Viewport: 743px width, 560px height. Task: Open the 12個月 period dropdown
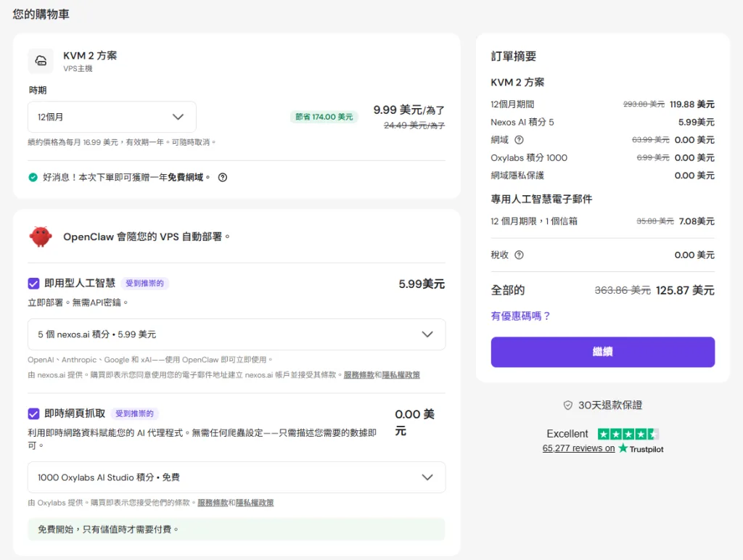click(x=112, y=117)
